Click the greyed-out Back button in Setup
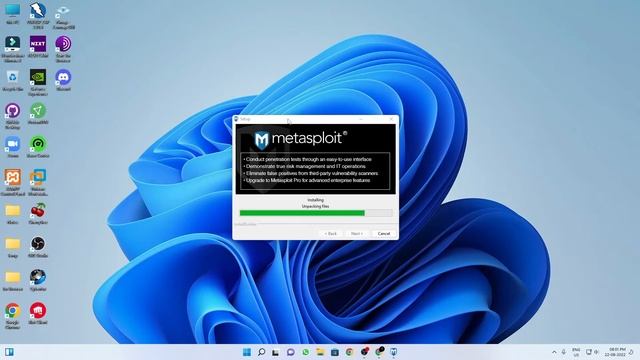This screenshot has height=360, width=640. (x=331, y=233)
